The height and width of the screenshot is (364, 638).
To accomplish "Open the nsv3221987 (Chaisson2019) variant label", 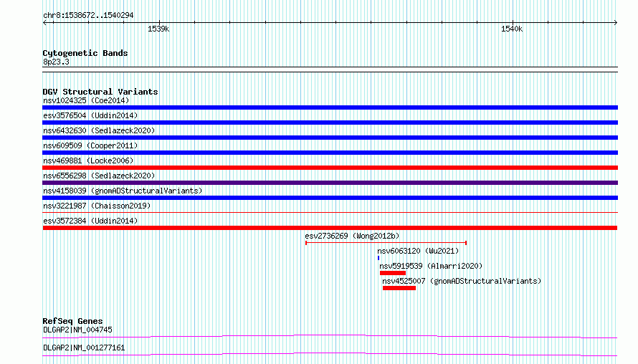I will (x=97, y=206).
